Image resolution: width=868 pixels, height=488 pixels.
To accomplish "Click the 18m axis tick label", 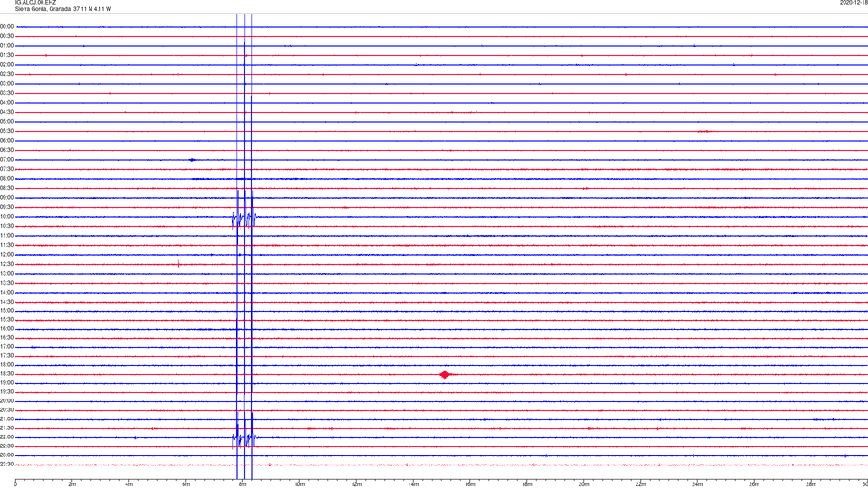I will coord(527,484).
